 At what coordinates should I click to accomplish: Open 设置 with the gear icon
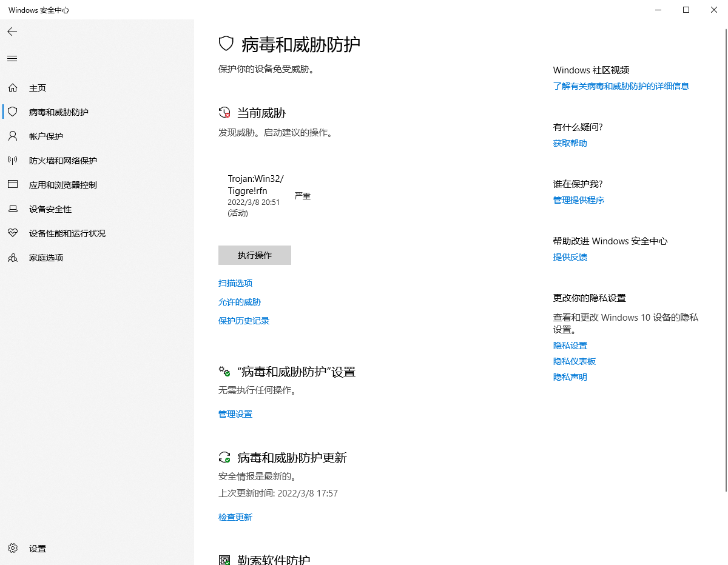point(13,548)
